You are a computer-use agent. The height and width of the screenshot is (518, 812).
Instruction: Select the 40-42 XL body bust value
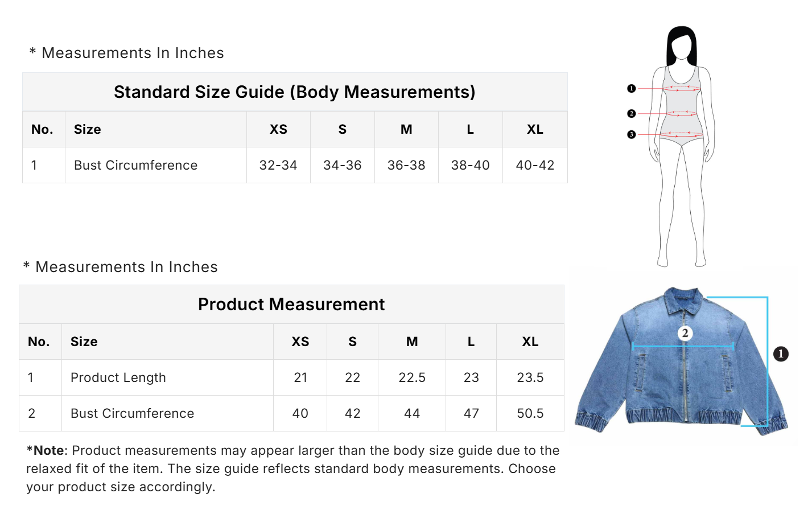[x=535, y=165]
